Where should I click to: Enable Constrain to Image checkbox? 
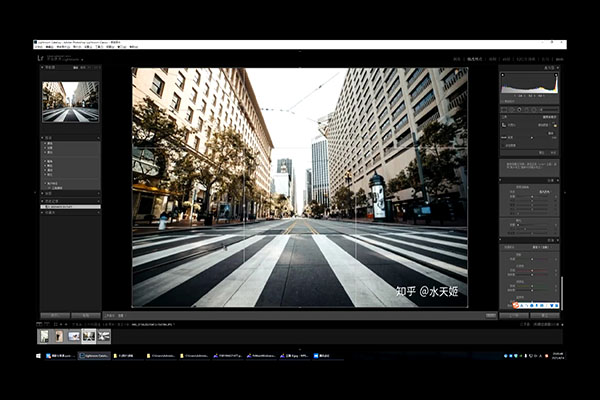(503, 145)
